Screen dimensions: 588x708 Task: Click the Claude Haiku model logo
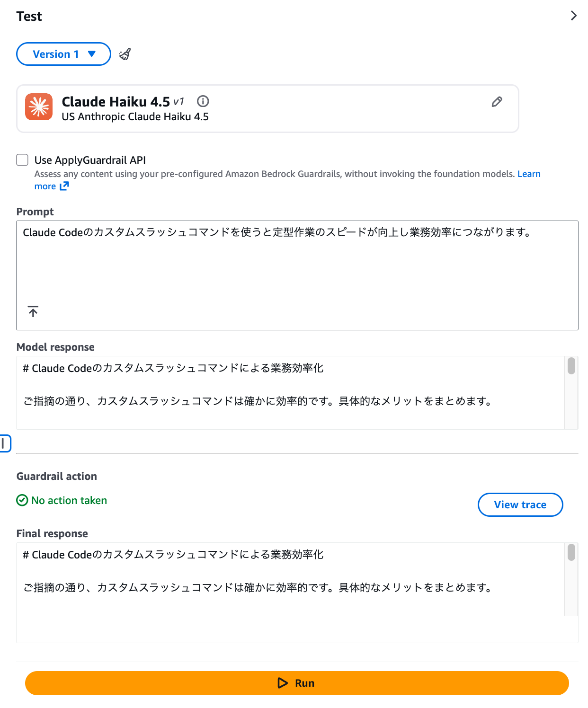[x=39, y=107]
